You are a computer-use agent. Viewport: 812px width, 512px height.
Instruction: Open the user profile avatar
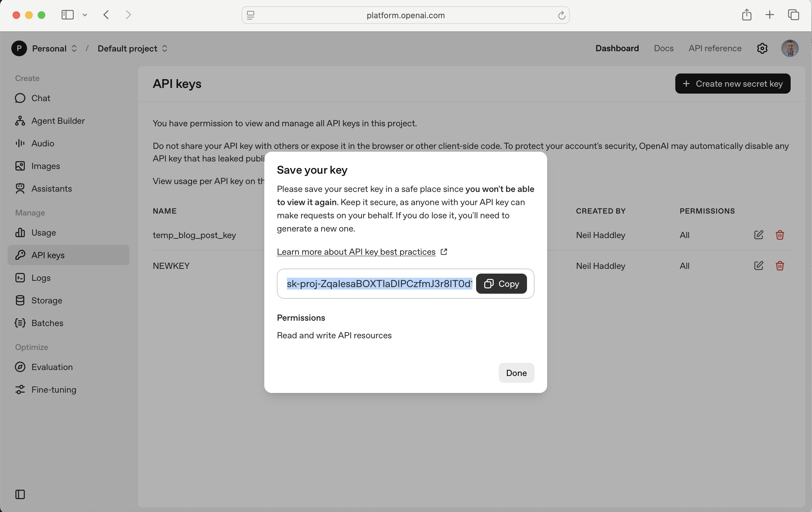pyautogui.click(x=789, y=48)
